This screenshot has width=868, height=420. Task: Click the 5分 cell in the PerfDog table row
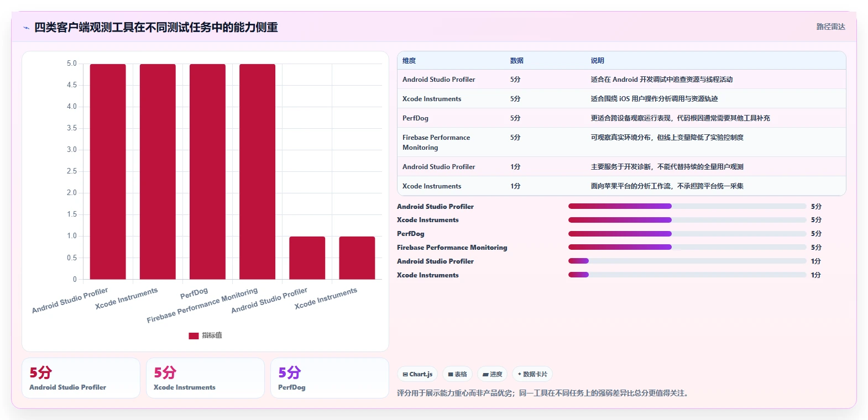[515, 118]
